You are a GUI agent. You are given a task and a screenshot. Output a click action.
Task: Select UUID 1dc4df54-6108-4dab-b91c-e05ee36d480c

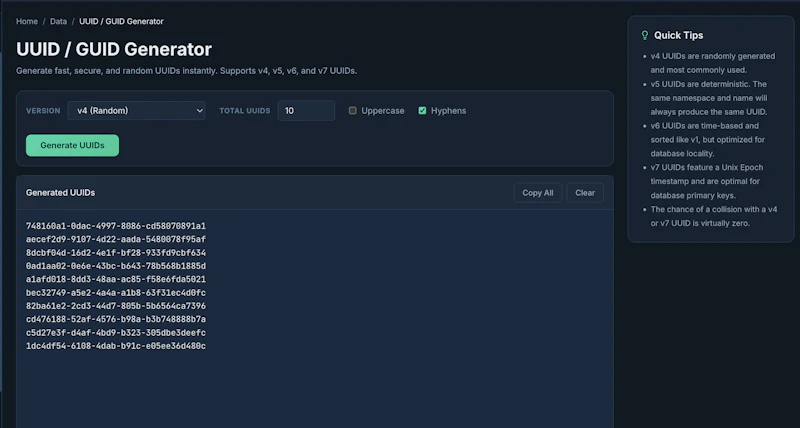(x=116, y=346)
